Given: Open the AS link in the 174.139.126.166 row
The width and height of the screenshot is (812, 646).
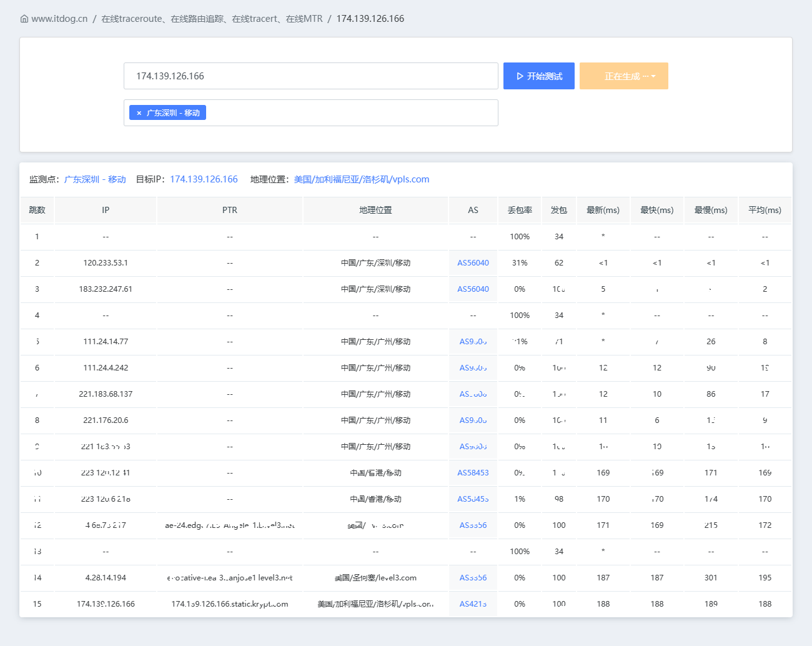Looking at the screenshot, I should pyautogui.click(x=473, y=604).
